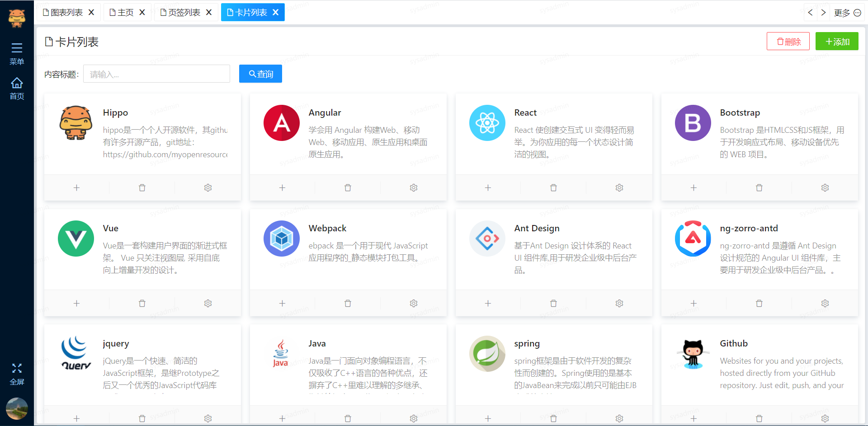Click plus icon on React card
This screenshot has width=868, height=426.
tap(488, 187)
